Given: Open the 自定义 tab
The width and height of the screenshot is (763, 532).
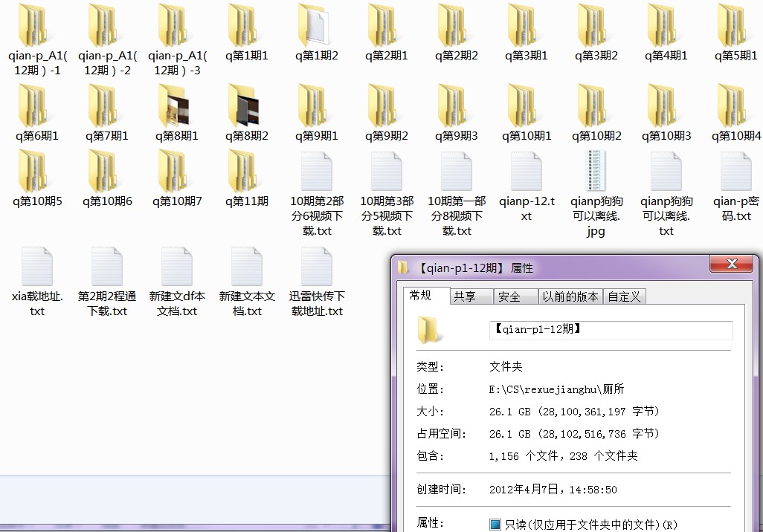Looking at the screenshot, I should point(624,296).
